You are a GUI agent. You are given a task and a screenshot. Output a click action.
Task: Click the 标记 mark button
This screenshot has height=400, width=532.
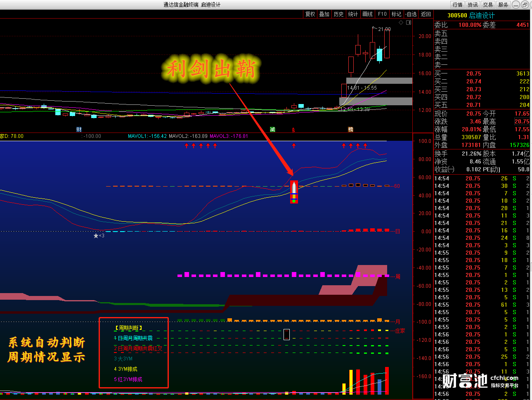click(x=397, y=14)
